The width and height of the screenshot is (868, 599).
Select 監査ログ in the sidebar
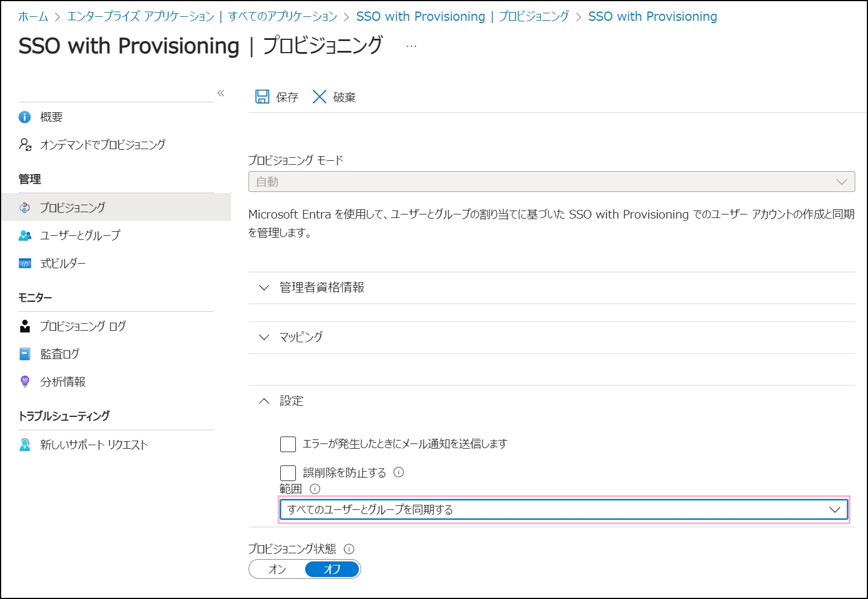pos(60,354)
